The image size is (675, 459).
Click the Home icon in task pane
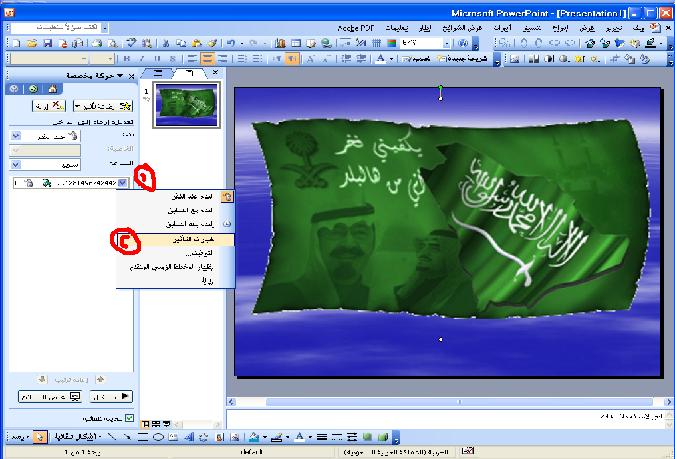click(53, 89)
